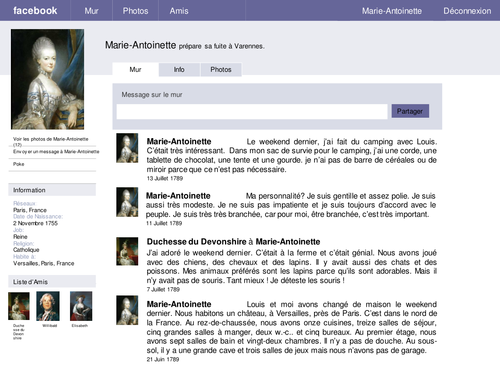
Task: Switch to the Info profile tab
Action: tap(179, 70)
